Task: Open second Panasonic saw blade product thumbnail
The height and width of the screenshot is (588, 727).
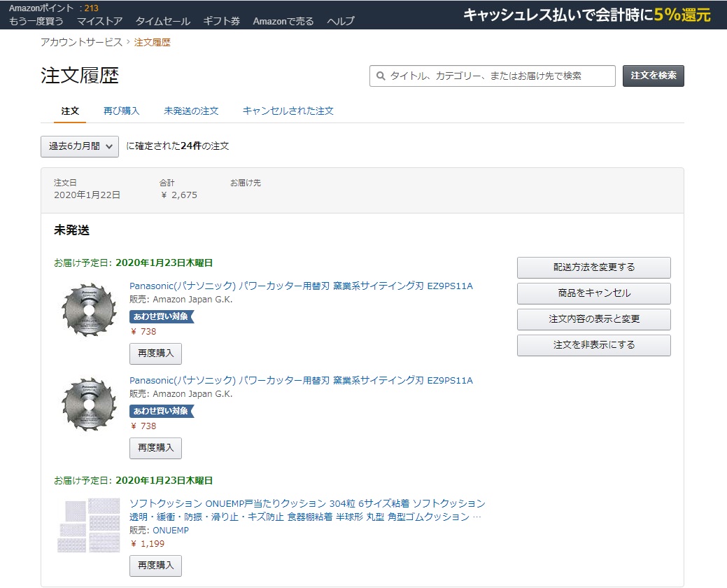Action: 89,404
